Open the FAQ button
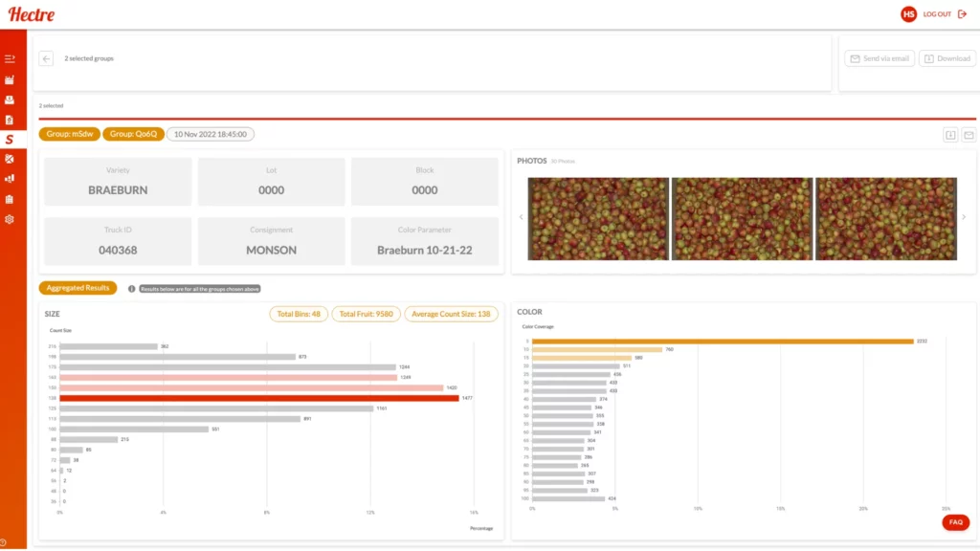The height and width of the screenshot is (551, 980). 954,522
